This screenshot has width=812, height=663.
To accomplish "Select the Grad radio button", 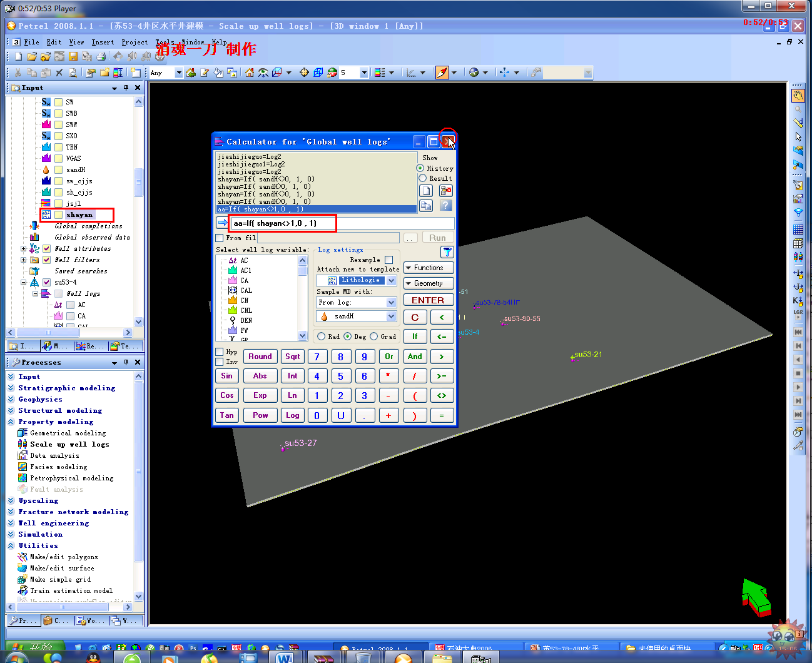I will (374, 337).
